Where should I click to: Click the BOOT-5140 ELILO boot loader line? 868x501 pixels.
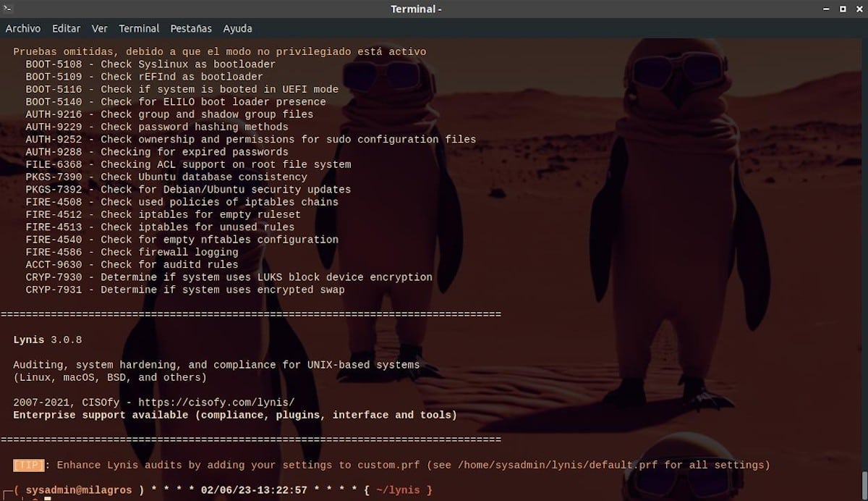click(x=176, y=102)
